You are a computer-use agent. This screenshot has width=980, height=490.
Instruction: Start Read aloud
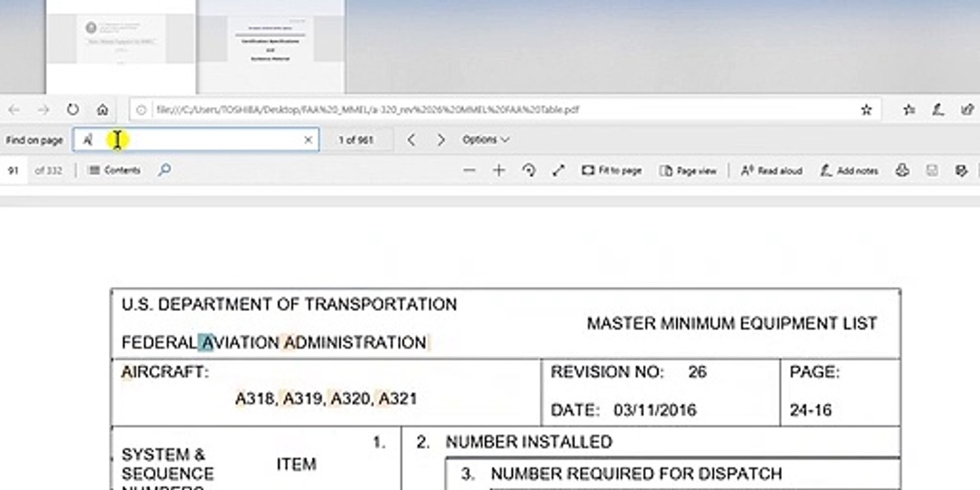pyautogui.click(x=771, y=171)
